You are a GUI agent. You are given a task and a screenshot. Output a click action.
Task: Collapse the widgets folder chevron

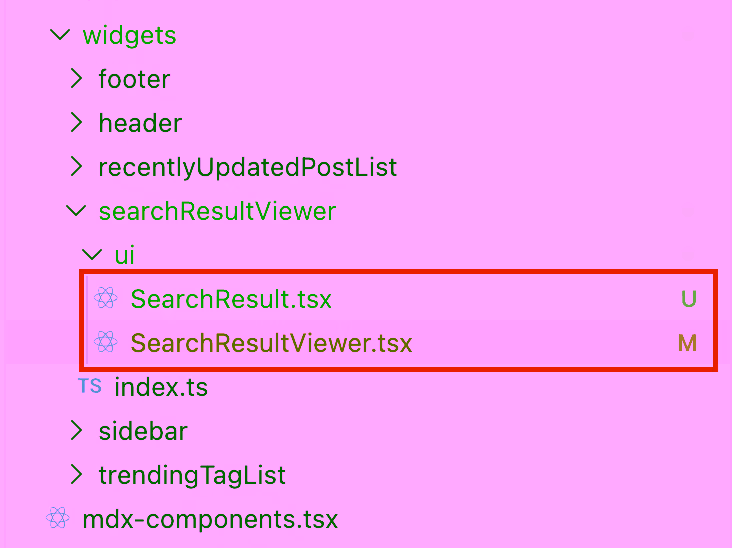click(x=58, y=36)
